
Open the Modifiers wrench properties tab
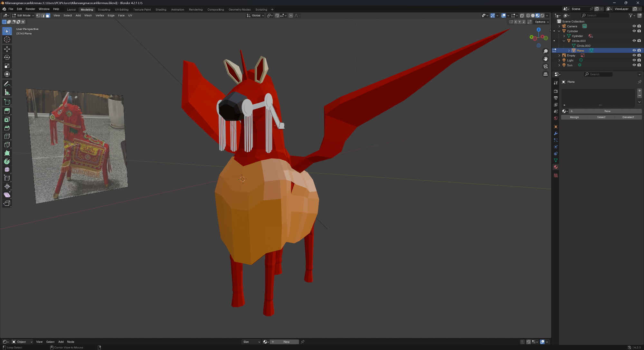click(x=556, y=134)
